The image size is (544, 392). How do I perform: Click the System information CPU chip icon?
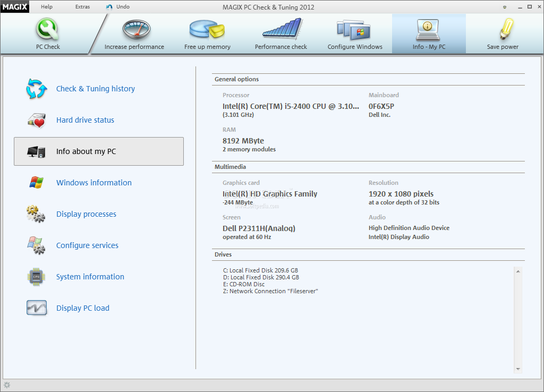click(x=36, y=277)
